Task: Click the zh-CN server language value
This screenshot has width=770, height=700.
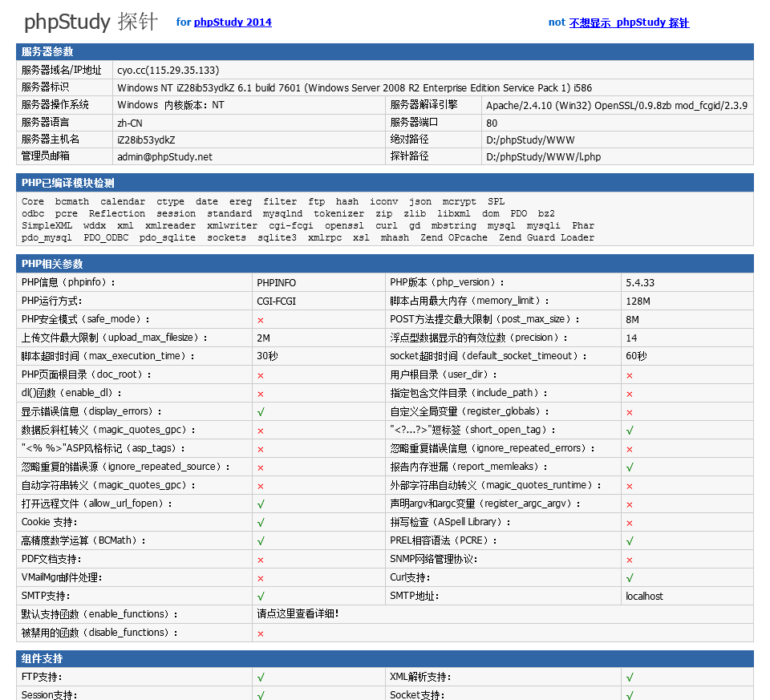Action: (x=130, y=123)
